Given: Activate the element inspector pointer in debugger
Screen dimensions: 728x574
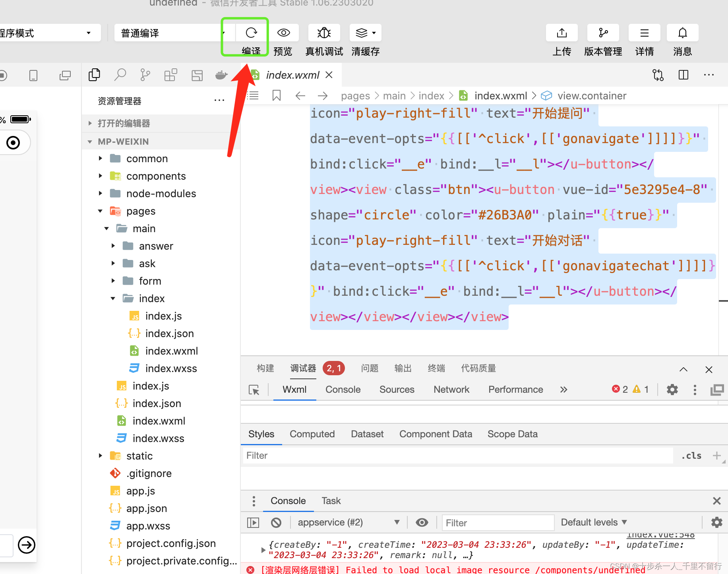Looking at the screenshot, I should [x=255, y=390].
